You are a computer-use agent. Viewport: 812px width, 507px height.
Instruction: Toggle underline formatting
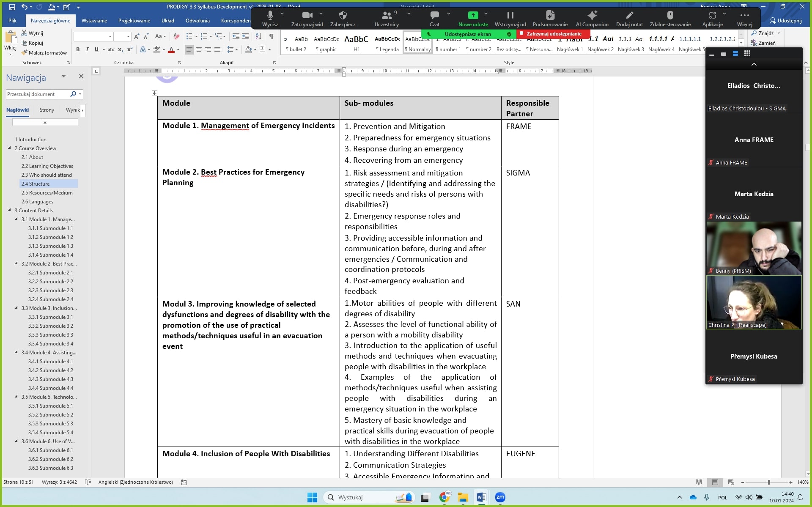pyautogui.click(x=96, y=49)
